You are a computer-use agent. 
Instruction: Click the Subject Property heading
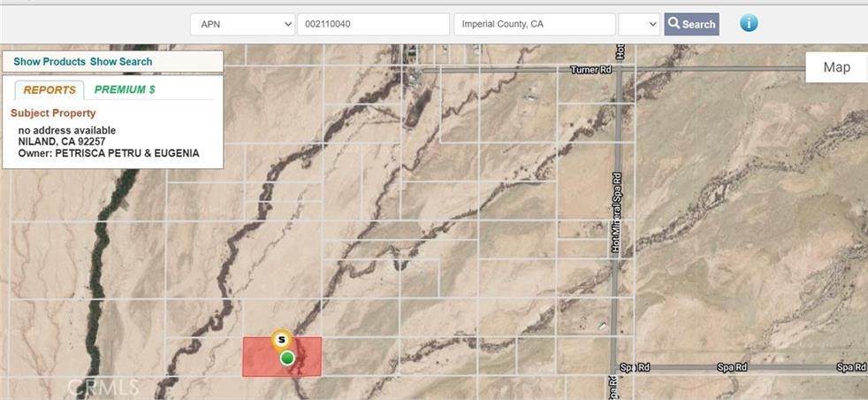53,113
